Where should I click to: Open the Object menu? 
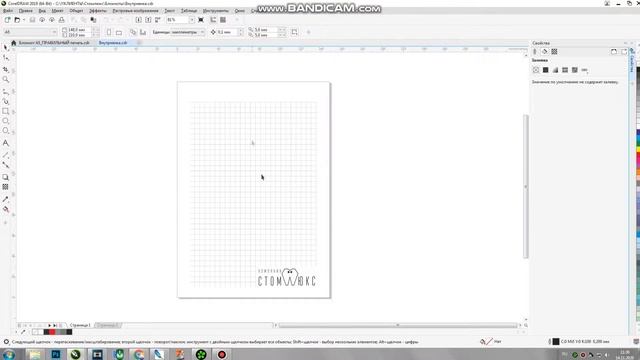(x=76, y=11)
